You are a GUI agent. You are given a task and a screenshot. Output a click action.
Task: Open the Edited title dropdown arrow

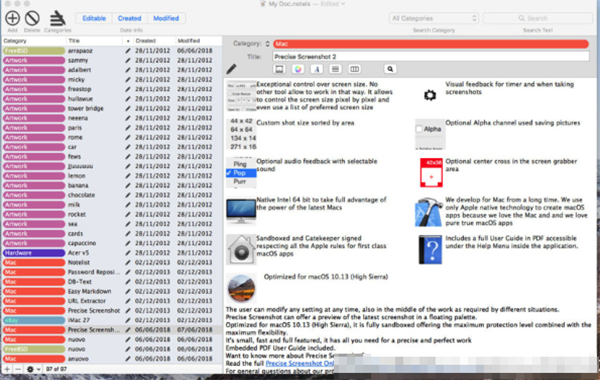(x=343, y=4)
